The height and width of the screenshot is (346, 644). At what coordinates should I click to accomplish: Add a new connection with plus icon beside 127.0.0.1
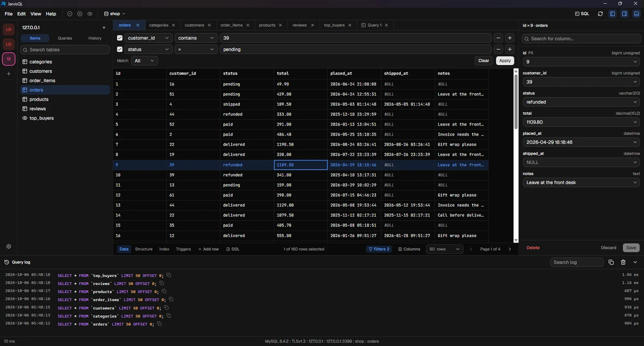tap(104, 28)
